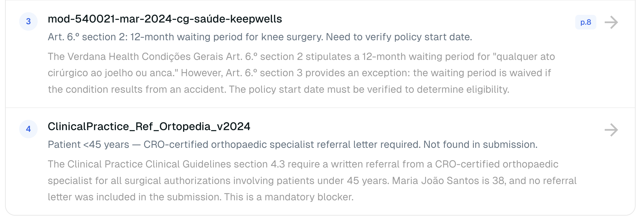
Task: Click the p.8 page reference badge
Action: [586, 23]
